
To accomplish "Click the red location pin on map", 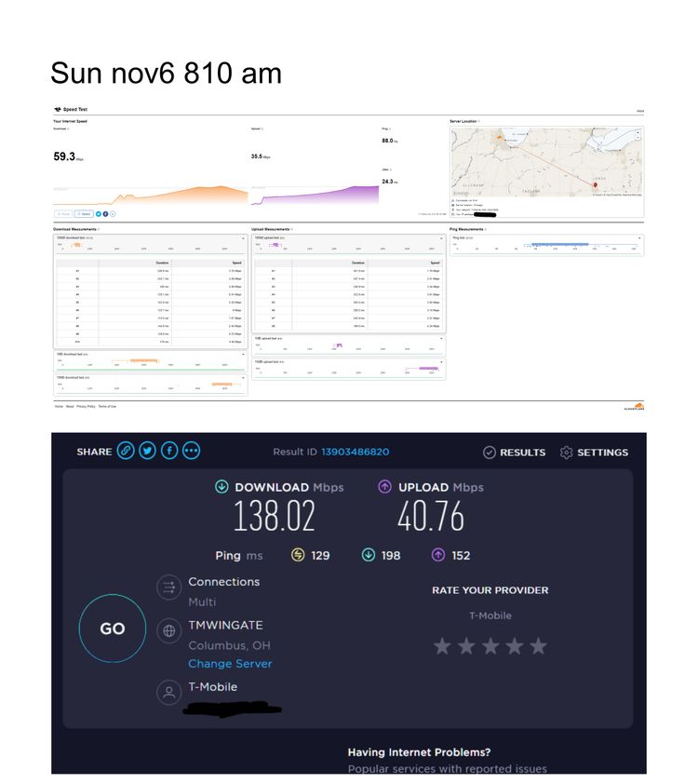I will coord(595,185).
